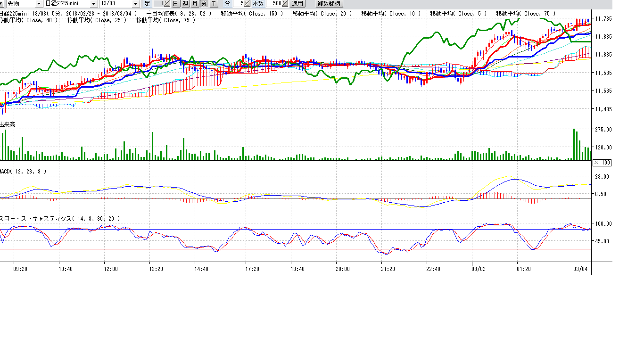
Task: Click the stepper next to the 5-minute value
Action: click(247, 4)
